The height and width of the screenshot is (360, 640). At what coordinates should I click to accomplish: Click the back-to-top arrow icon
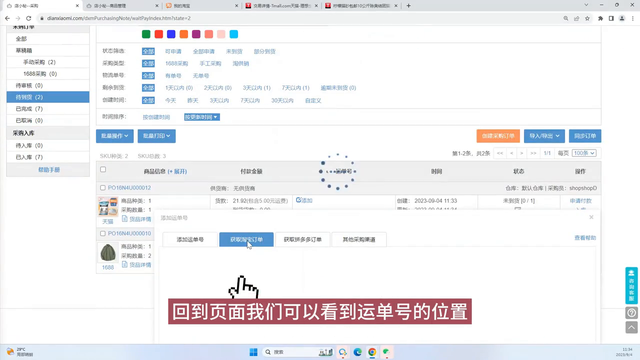(631, 327)
